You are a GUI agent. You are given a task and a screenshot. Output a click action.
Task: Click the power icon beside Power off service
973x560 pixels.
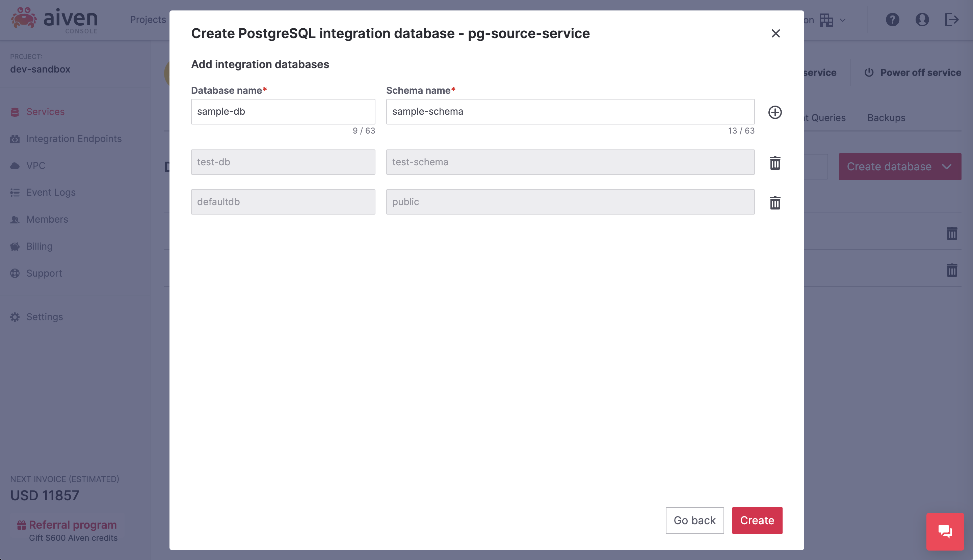coord(869,72)
